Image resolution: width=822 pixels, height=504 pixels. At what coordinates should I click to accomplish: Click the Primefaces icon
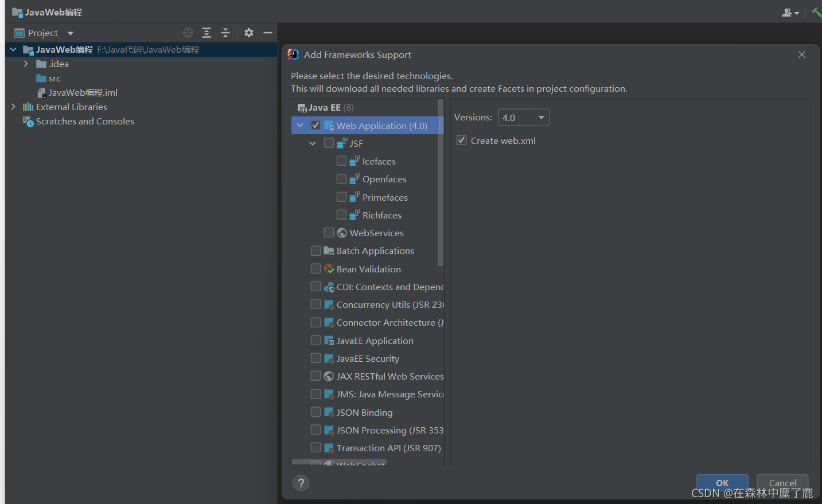coord(355,197)
